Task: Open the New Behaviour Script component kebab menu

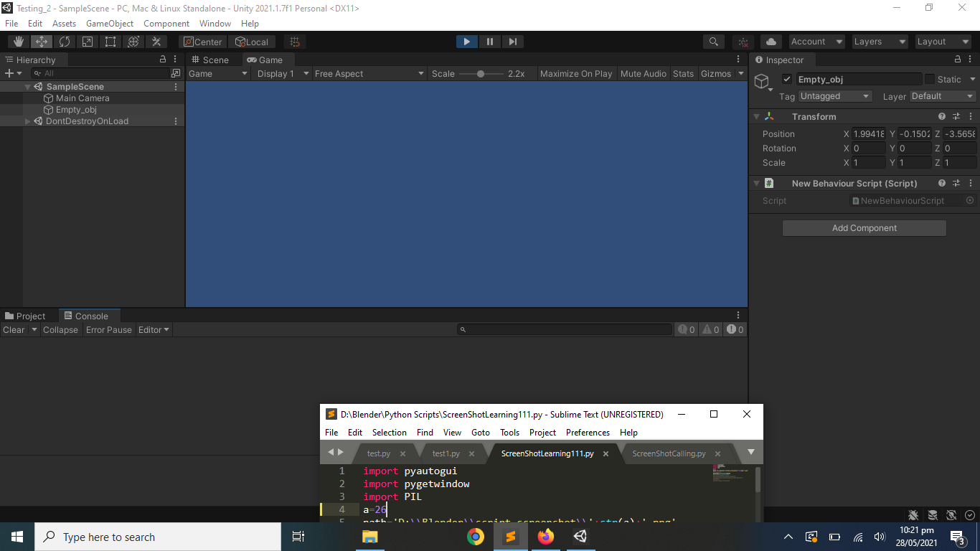Action: [x=971, y=183]
